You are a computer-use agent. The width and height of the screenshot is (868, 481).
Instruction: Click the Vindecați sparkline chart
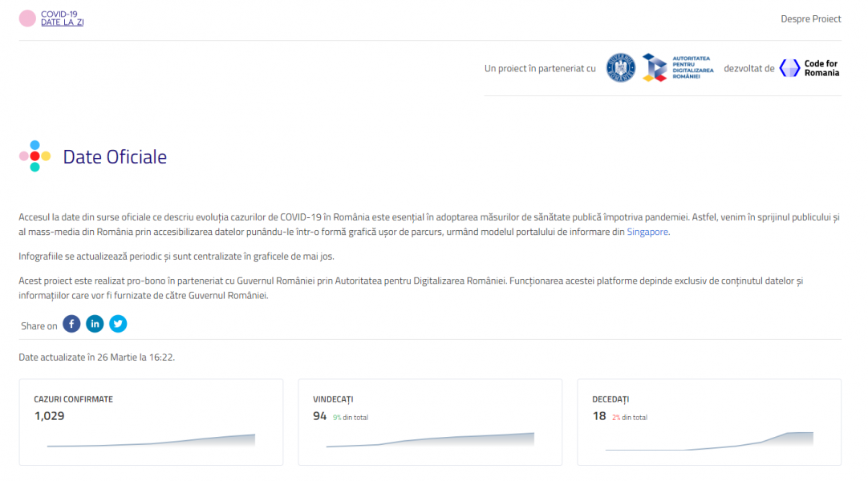(430, 439)
